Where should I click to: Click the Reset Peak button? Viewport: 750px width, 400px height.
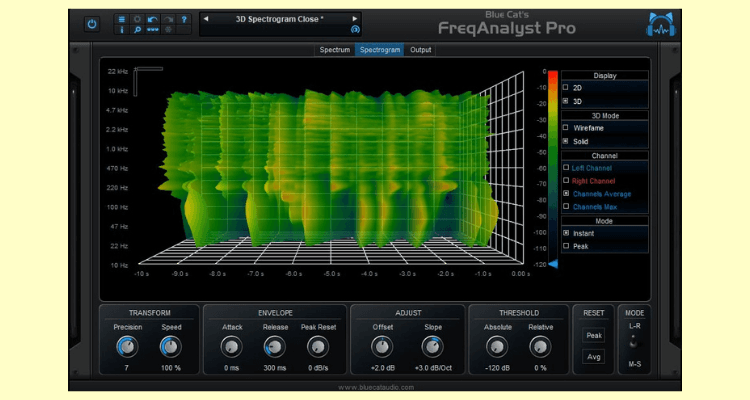coord(594,336)
